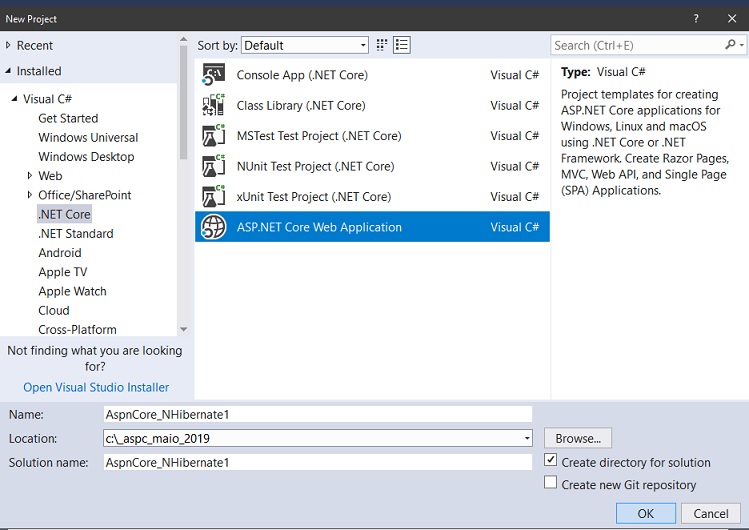749x530 pixels.
Task: Select Class Library (.NET Core) template
Action: (x=372, y=105)
